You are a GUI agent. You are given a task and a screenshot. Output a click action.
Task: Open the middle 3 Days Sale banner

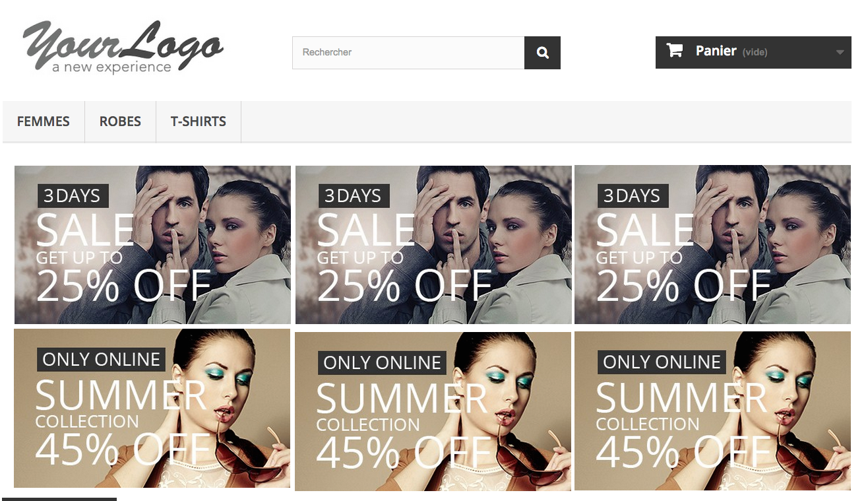coord(433,245)
